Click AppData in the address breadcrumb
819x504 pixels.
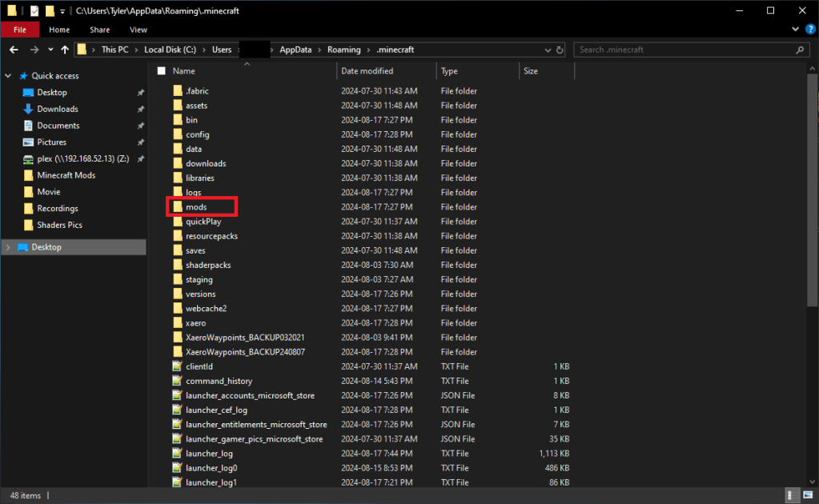[x=295, y=50]
